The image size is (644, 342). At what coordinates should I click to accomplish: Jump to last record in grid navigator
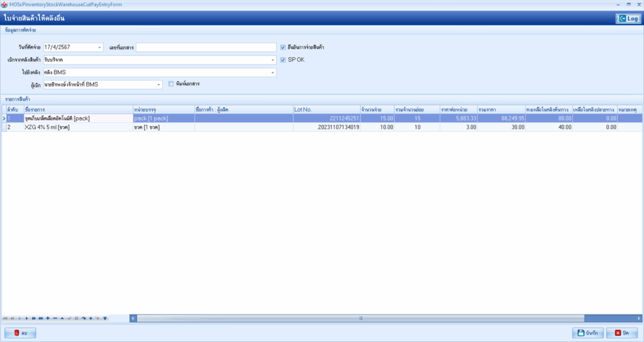pos(41,318)
